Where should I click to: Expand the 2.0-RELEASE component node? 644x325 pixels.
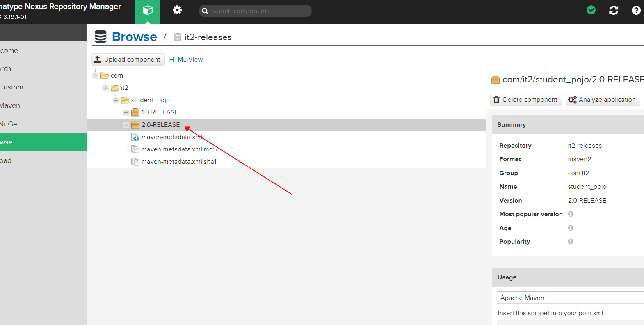(126, 125)
